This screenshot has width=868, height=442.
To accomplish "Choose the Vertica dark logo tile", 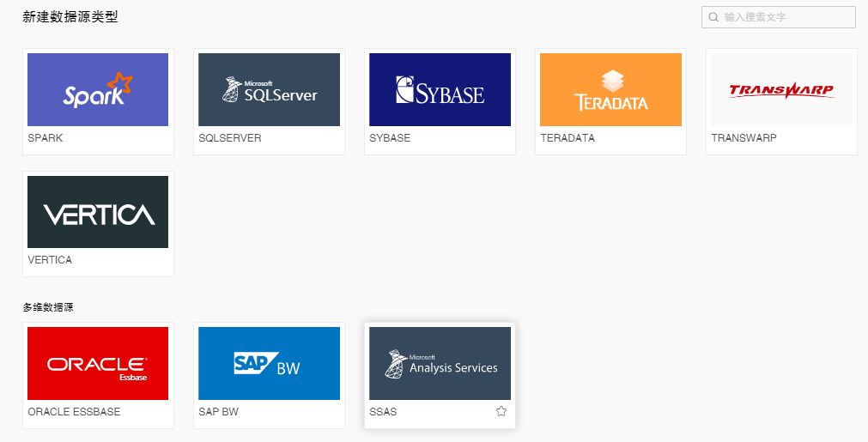I will 98,212.
